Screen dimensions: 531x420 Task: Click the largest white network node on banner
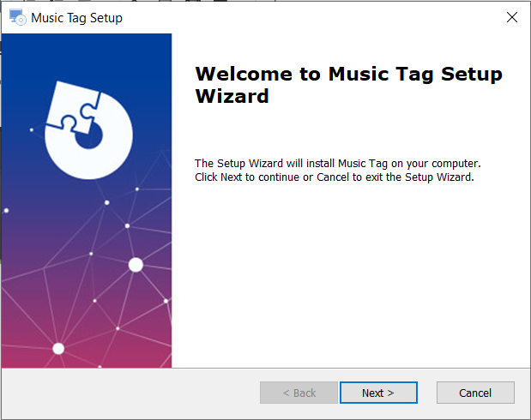coord(136,265)
